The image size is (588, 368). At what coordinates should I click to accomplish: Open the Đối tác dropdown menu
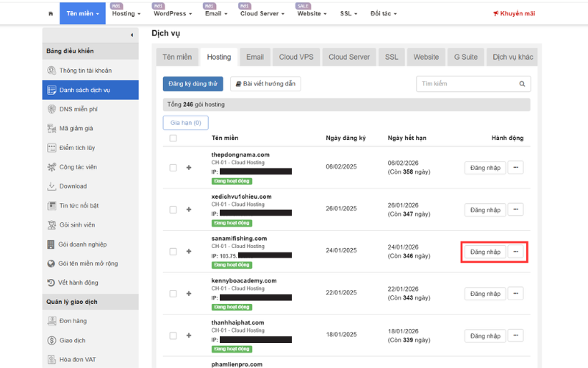click(x=383, y=13)
